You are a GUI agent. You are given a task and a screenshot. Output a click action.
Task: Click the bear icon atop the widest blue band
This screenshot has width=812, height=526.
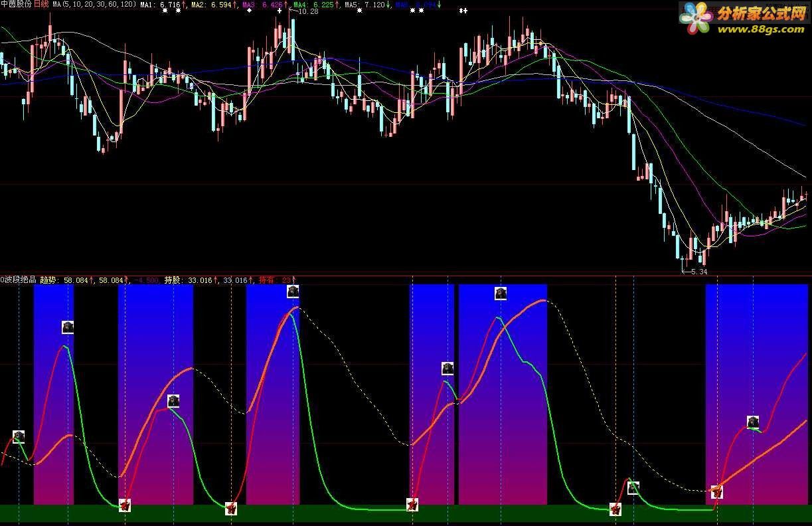tap(501, 293)
